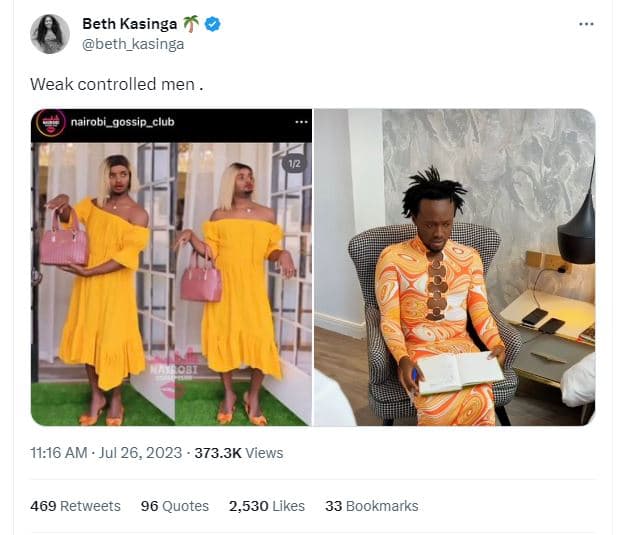Click the nairobi_gossip_club round logo

pyautogui.click(x=50, y=122)
